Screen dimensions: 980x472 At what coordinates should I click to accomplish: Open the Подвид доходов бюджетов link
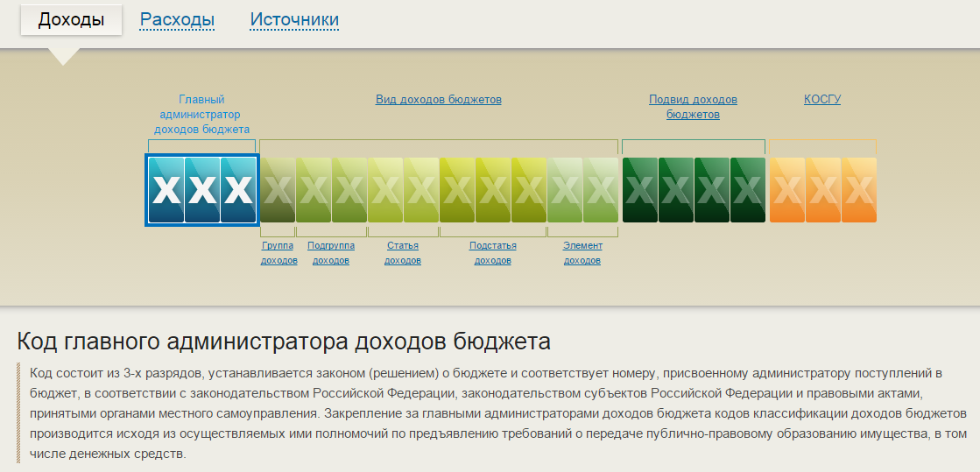[x=693, y=107]
